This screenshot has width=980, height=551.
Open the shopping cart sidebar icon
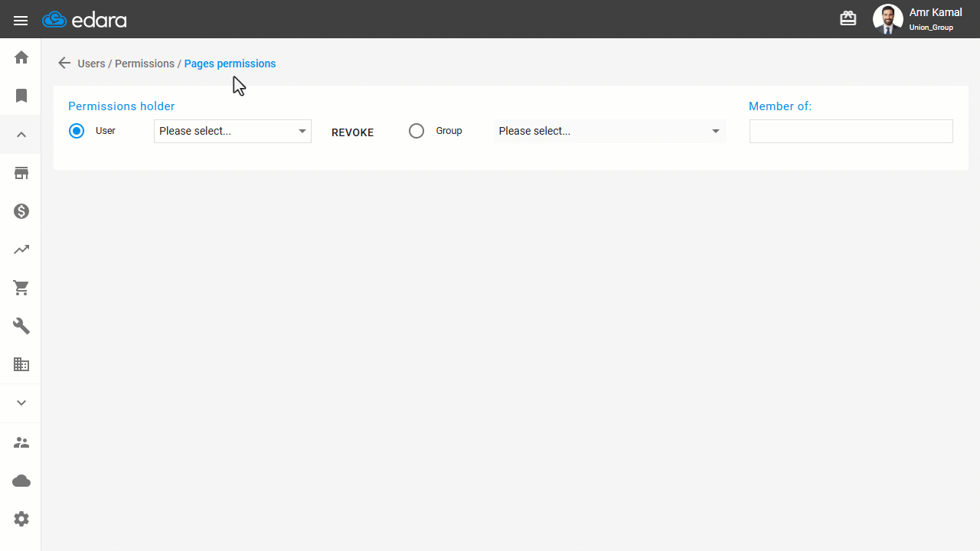21,288
